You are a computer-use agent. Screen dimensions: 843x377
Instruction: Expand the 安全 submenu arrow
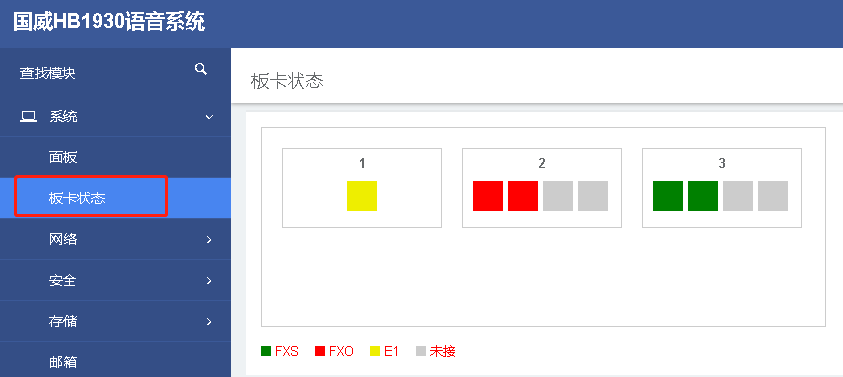(209, 281)
